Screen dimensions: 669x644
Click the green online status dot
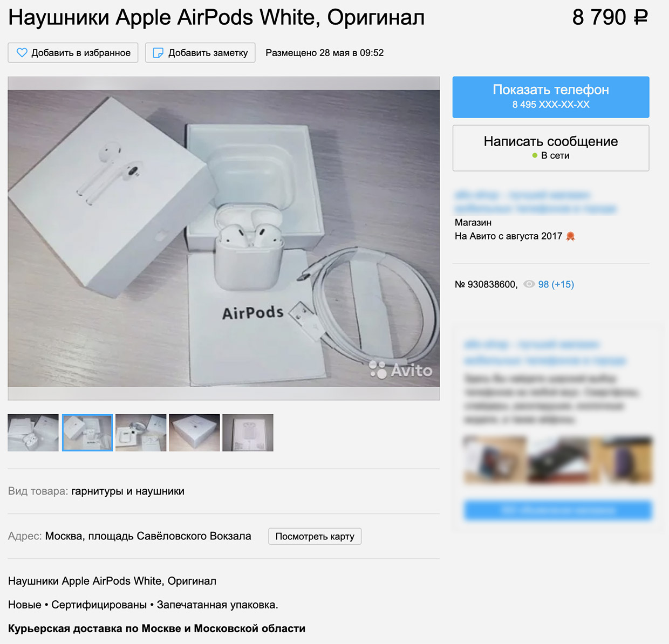[535, 155]
